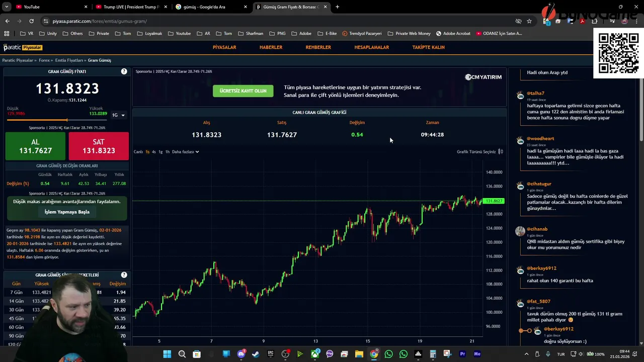Open the Trendyol Pazaryeri bookmark
Screen dimensions: 644x362
tap(362, 34)
